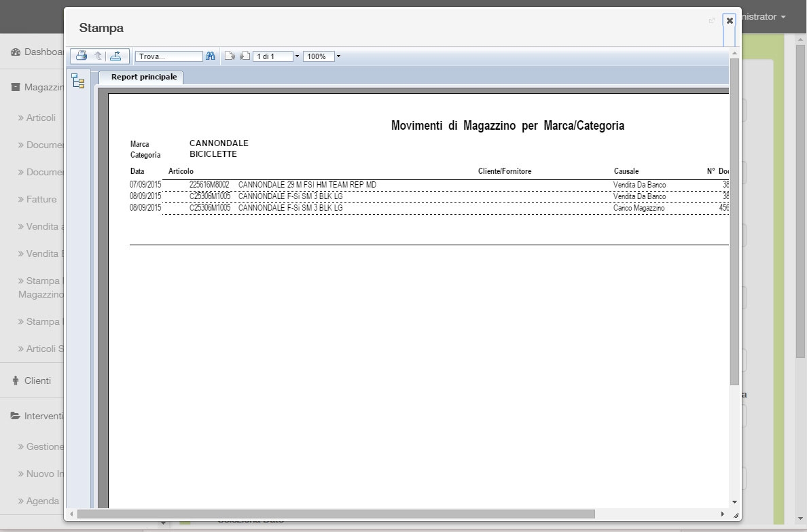807x532 pixels.
Task: Click the Data column header
Action: (137, 171)
